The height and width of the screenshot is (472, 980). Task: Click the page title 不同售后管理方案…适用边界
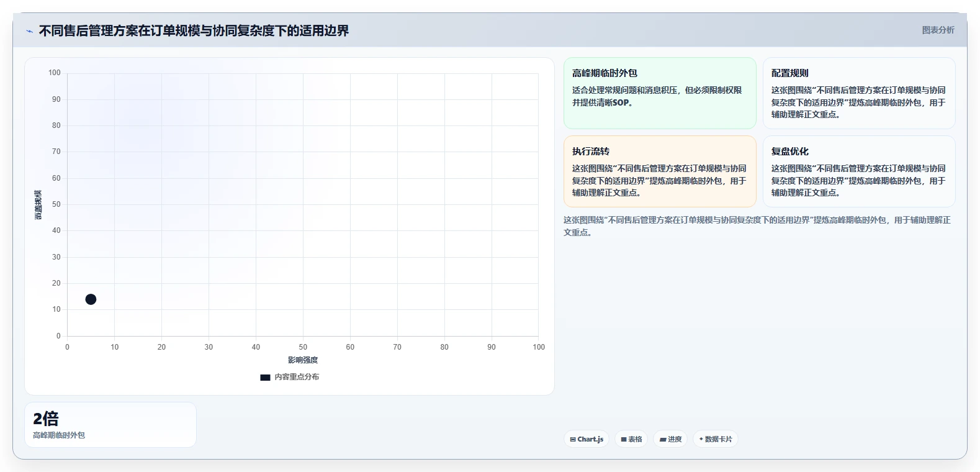tap(194, 31)
